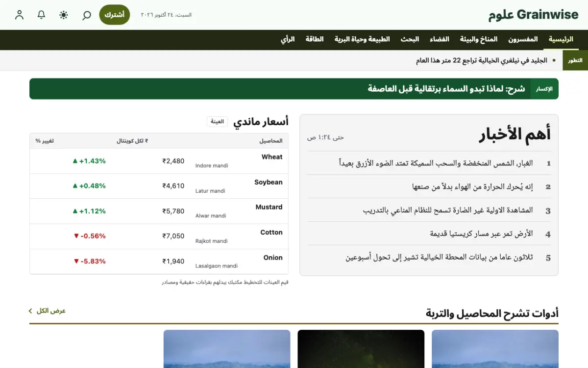Click the +1.43% change value
The width and height of the screenshot is (588, 368).
coord(89,161)
